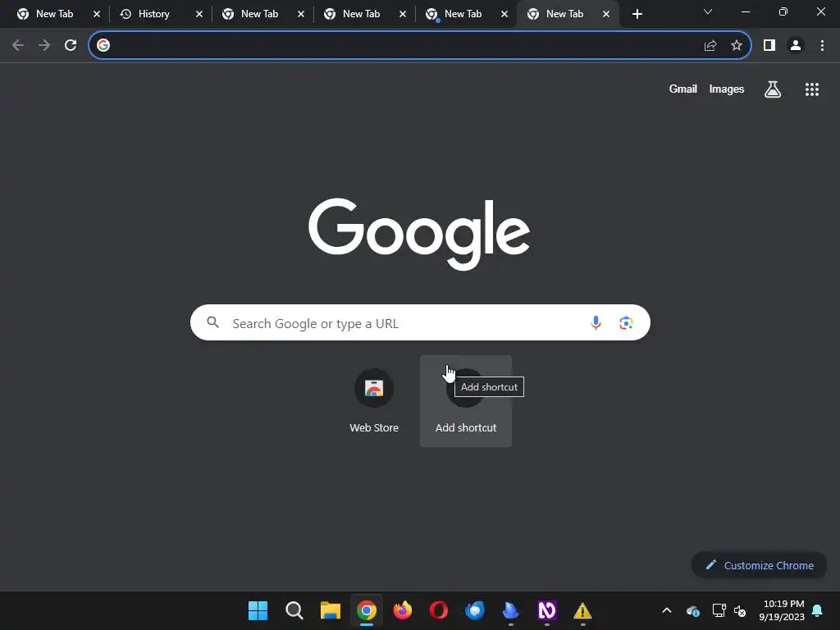The width and height of the screenshot is (840, 630).
Task: Open Search Labs flask icon
Action: click(772, 89)
